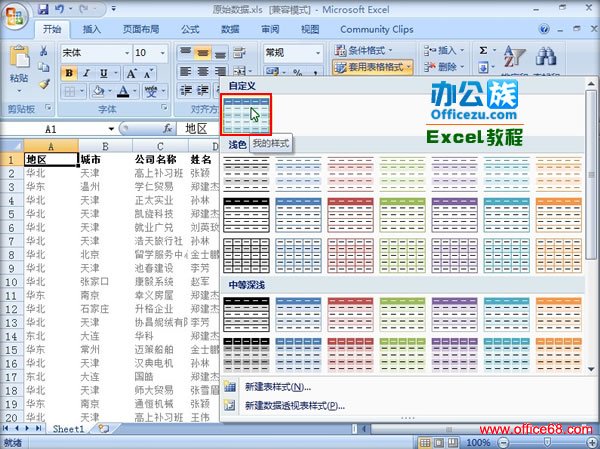
Task: Select column B header
Action: 105,146
